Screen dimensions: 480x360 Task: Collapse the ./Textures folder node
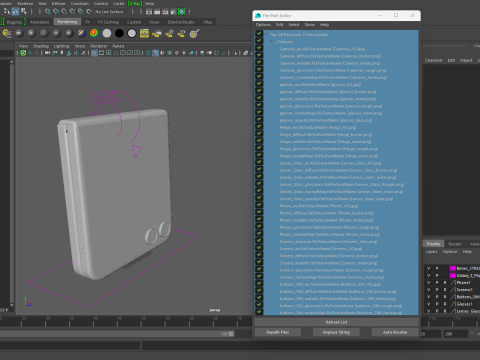point(272,42)
